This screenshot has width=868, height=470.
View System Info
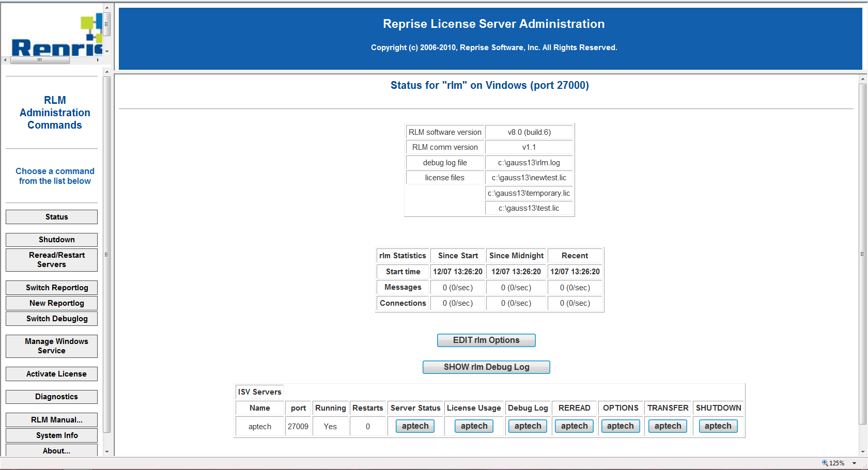click(51, 435)
